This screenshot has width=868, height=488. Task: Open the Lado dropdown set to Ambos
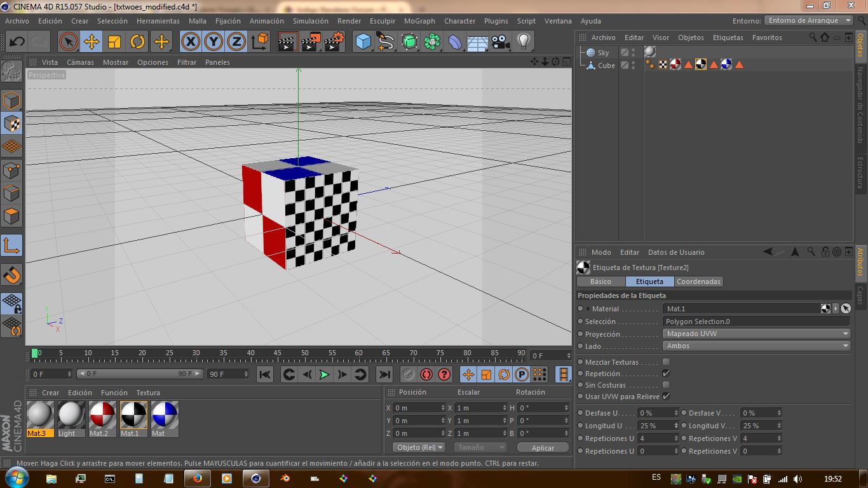[x=756, y=346]
